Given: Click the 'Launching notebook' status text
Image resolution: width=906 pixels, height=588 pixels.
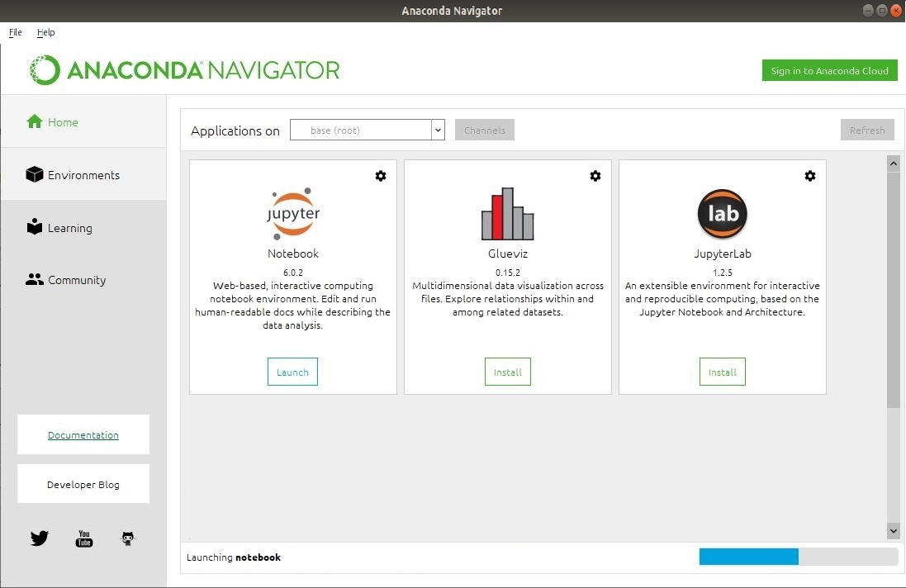Looking at the screenshot, I should point(234,557).
